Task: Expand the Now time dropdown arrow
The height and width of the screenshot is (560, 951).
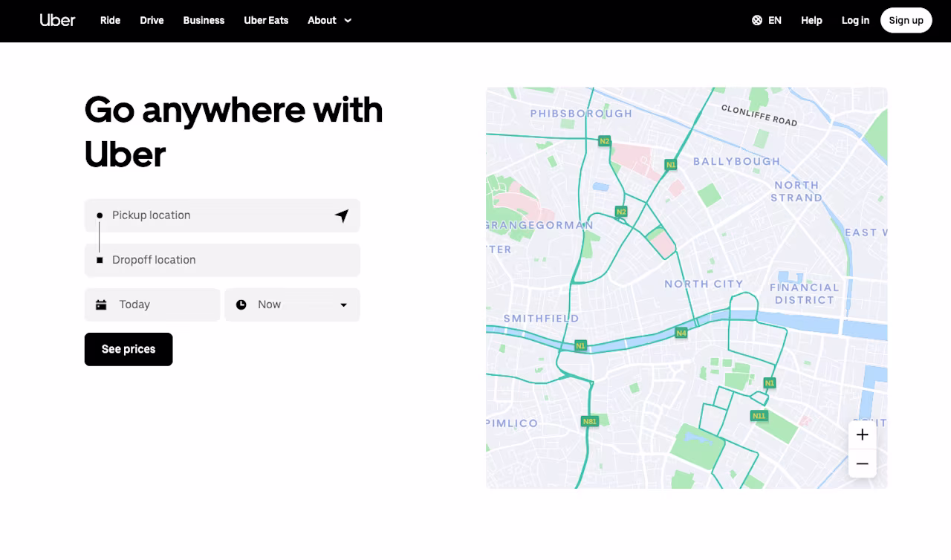Action: [x=343, y=305]
